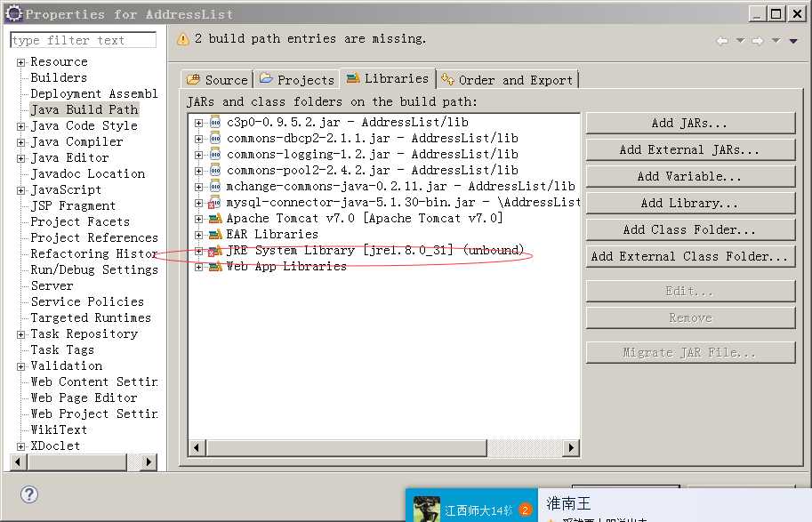Viewport: 812px width, 522px height.
Task: Click the Add External JARs... button
Action: click(690, 150)
